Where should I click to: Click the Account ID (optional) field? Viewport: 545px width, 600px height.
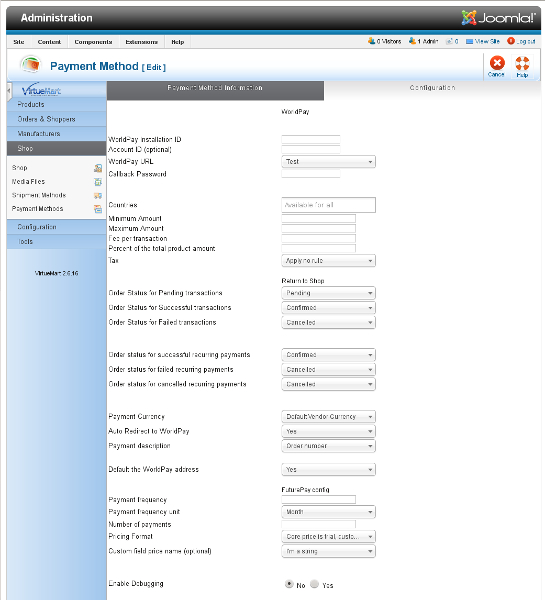311,150
